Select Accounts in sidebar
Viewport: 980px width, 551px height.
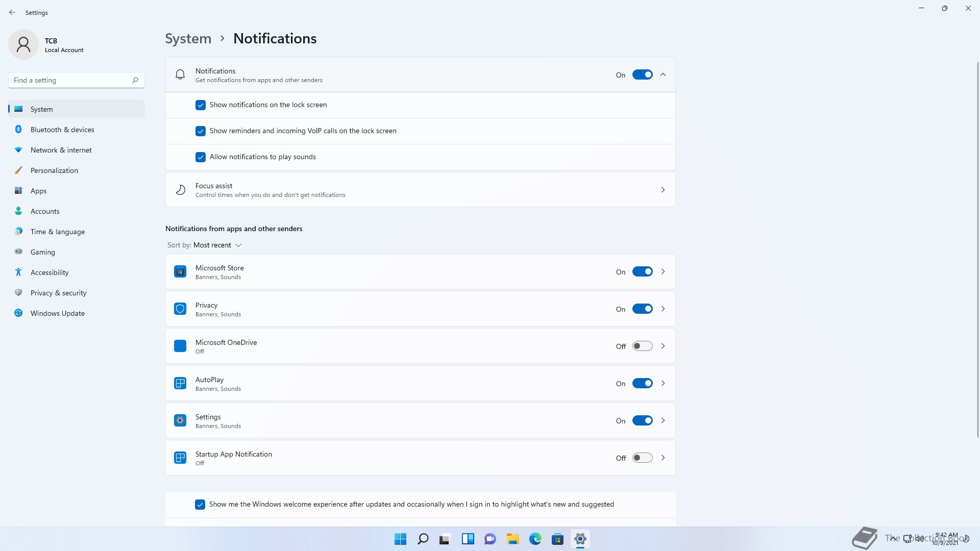[77, 211]
